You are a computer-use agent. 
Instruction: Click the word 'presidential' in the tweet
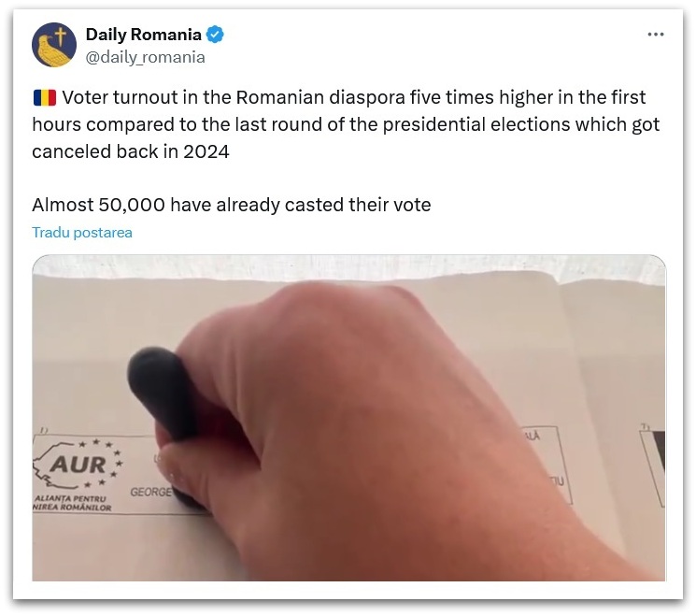coord(433,124)
